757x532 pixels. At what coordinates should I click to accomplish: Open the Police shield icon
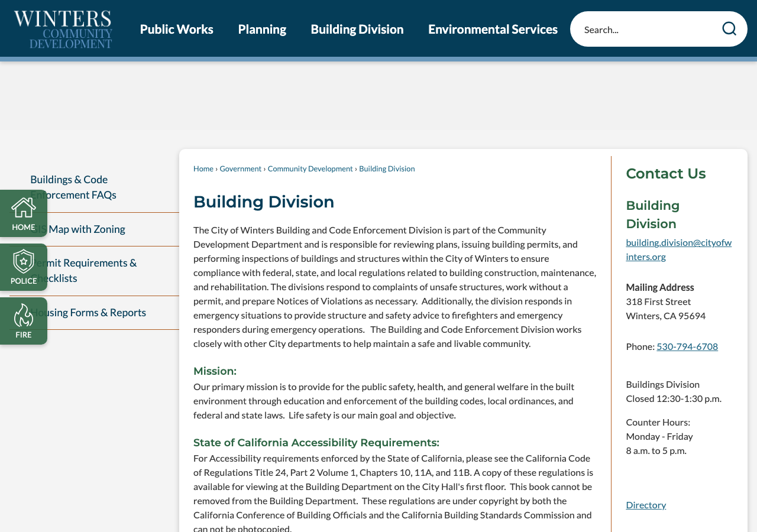click(x=24, y=267)
